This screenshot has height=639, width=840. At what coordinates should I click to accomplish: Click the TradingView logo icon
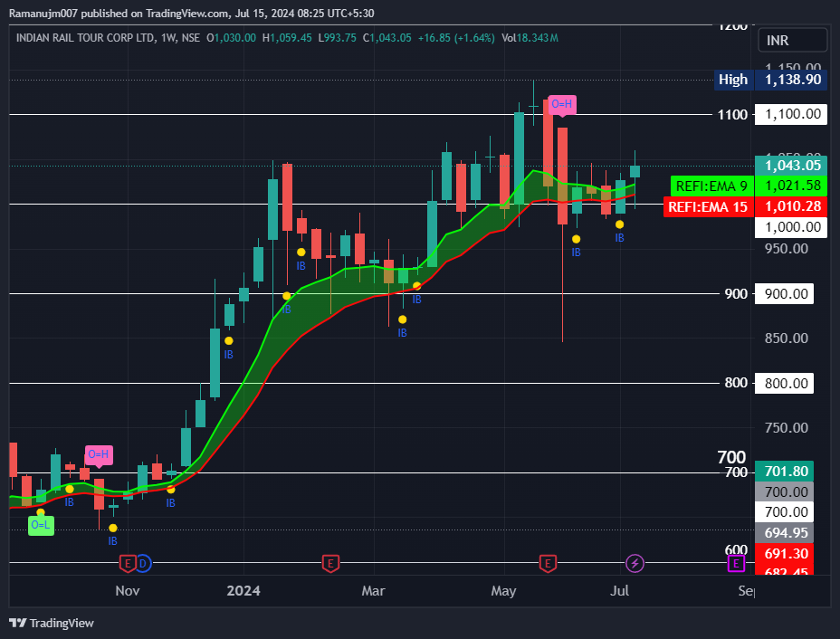coord(18,623)
